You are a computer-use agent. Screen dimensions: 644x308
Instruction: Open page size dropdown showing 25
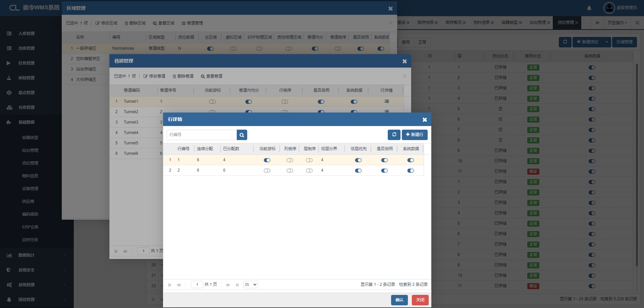[251, 285]
